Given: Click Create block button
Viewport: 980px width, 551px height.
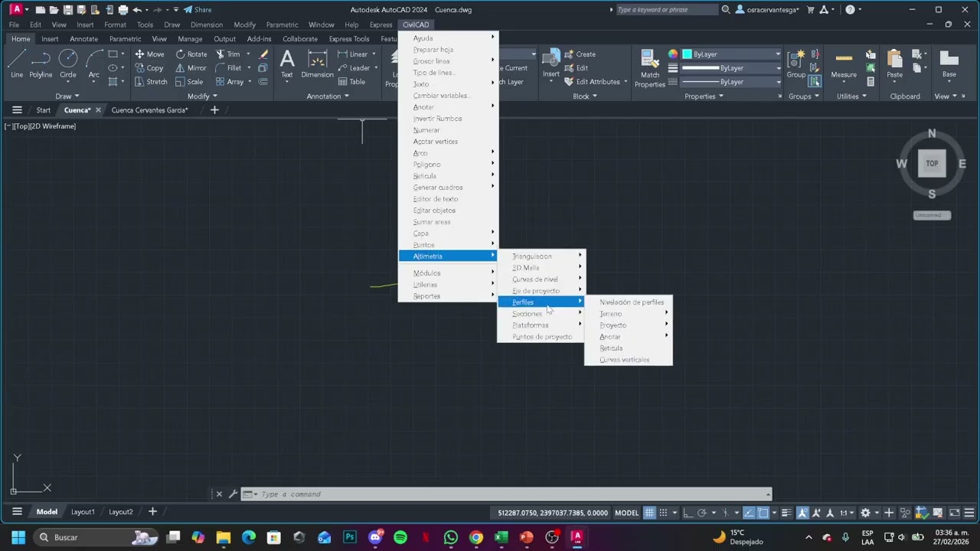Looking at the screenshot, I should (580, 54).
